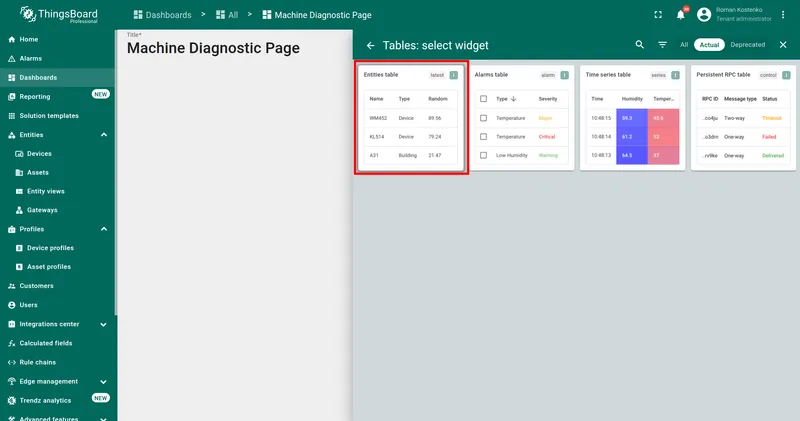Select the Entities table widget
The width and height of the screenshot is (800, 421).
coord(411,118)
